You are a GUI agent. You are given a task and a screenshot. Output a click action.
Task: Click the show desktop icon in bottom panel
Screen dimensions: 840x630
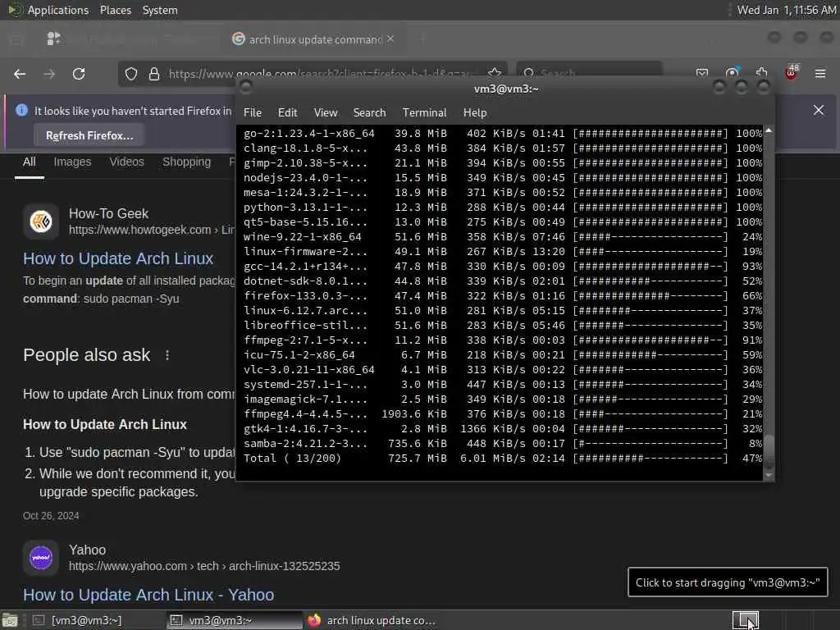point(10,620)
